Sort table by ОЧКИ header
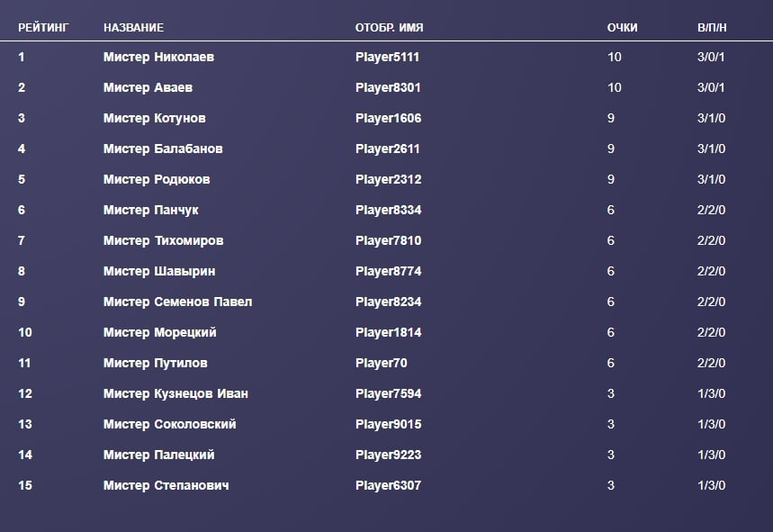 pyautogui.click(x=622, y=27)
